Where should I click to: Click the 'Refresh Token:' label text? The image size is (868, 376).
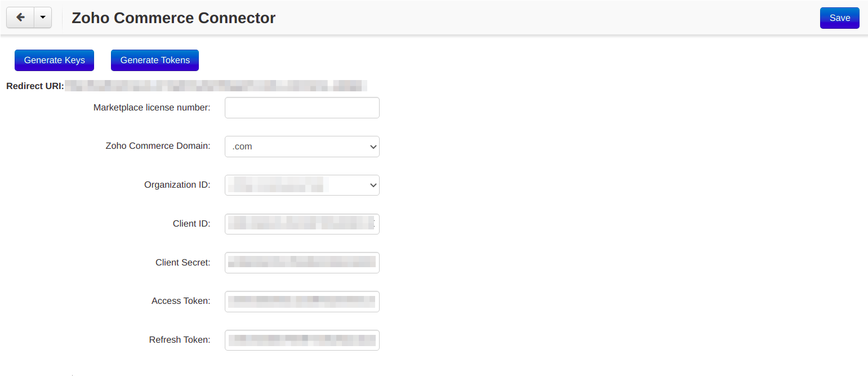click(x=180, y=339)
